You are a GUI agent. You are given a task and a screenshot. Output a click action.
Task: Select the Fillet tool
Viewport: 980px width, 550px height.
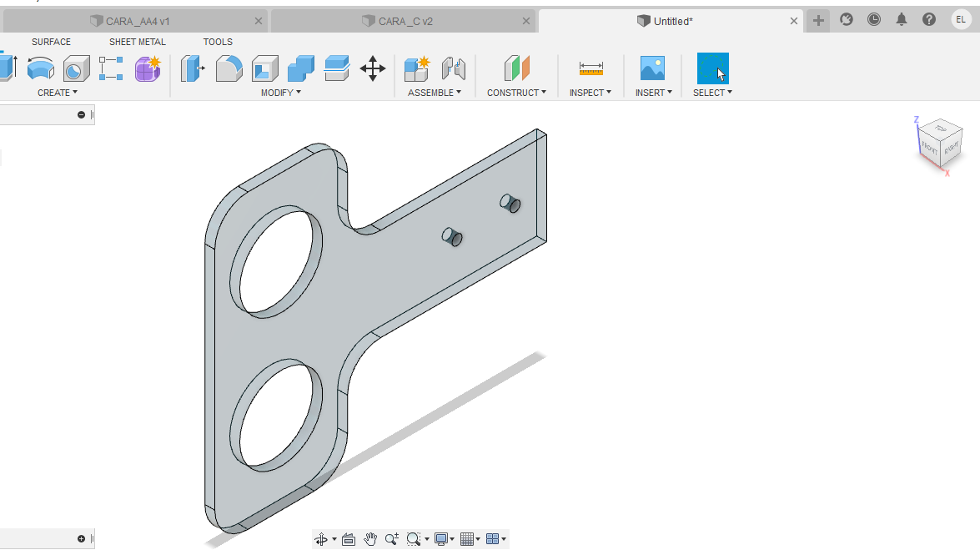click(x=229, y=68)
